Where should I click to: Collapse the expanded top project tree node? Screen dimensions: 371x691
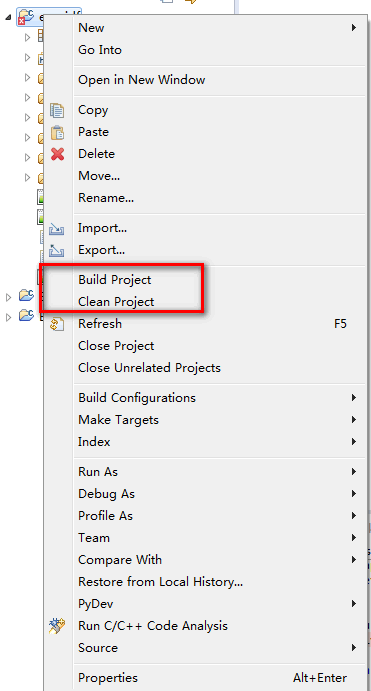[8, 17]
